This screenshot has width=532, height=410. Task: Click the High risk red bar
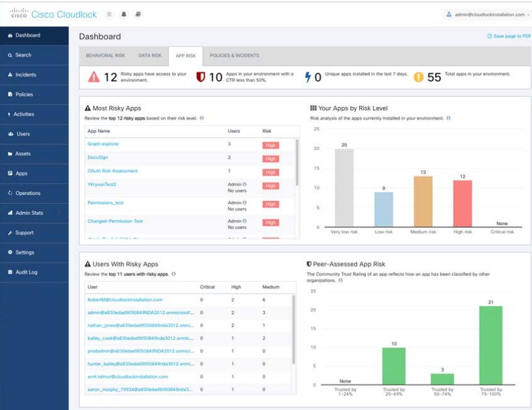463,204
